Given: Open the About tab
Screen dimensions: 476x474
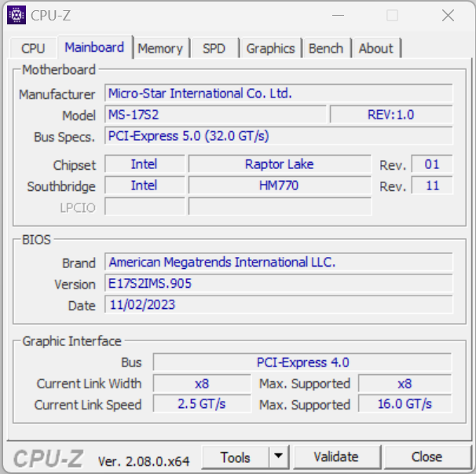Looking at the screenshot, I should click(376, 48).
